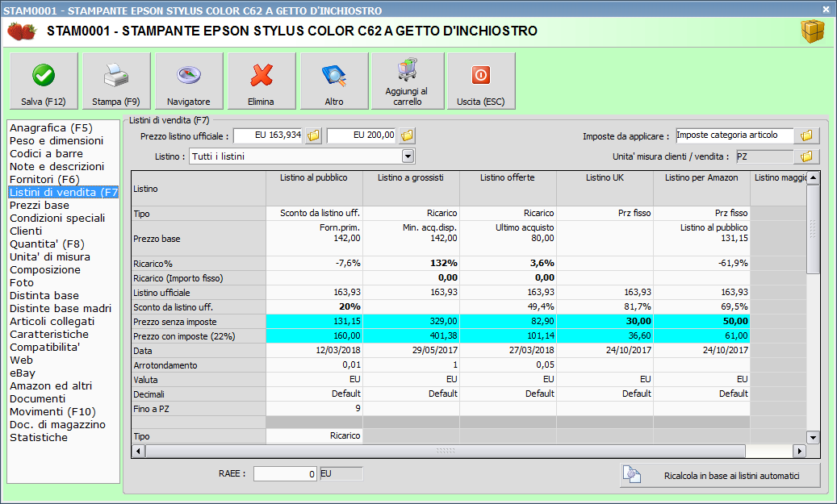Open Note e descrizioni section
837x504 pixels.
point(56,166)
